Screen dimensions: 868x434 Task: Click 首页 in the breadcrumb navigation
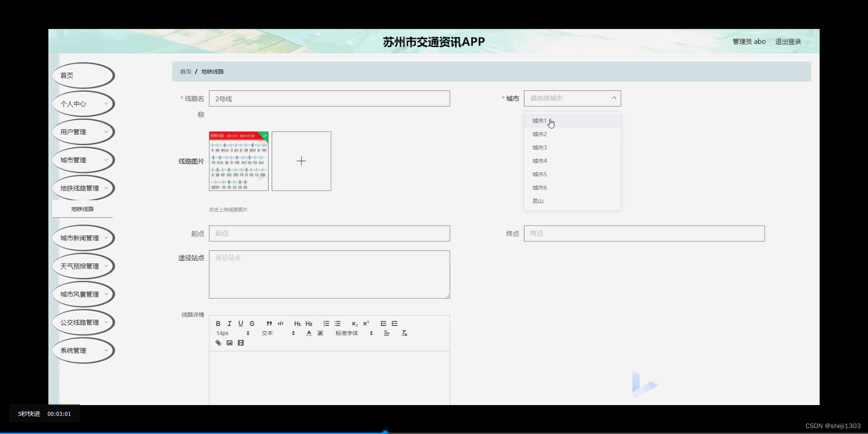(185, 71)
